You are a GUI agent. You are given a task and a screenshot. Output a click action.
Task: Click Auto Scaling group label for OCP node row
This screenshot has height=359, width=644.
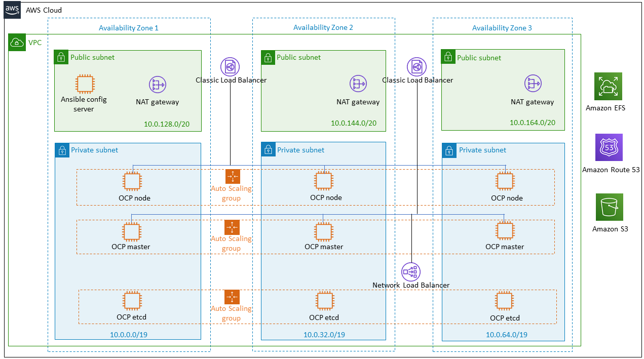[x=231, y=193]
